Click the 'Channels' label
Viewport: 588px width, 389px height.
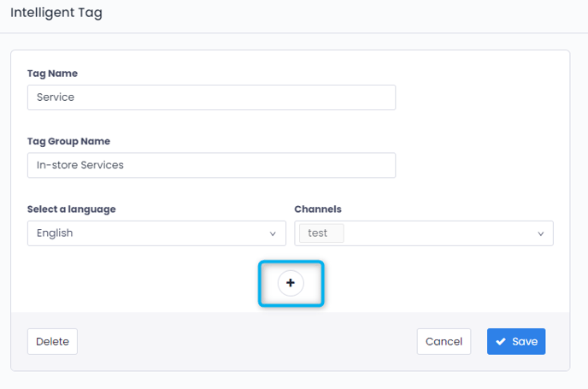[318, 209]
